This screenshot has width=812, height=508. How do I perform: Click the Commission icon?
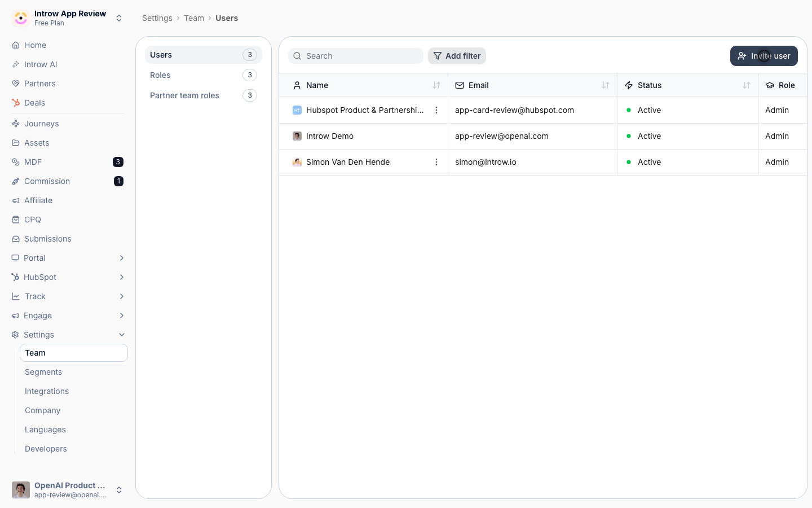click(x=16, y=181)
